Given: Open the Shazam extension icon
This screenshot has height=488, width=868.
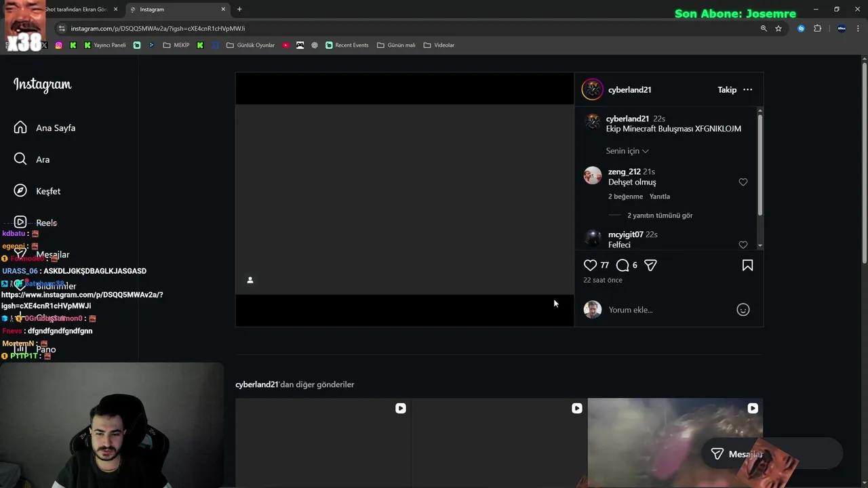Looking at the screenshot, I should [801, 28].
